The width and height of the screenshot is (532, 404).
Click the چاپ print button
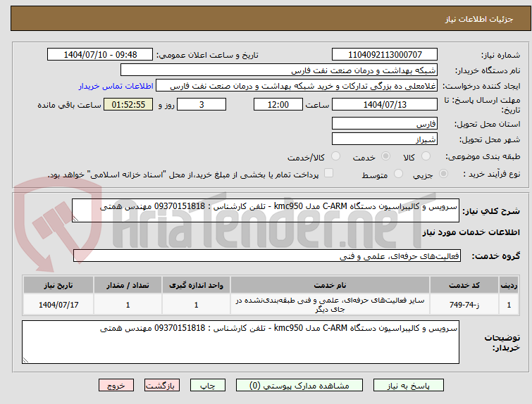208,386
